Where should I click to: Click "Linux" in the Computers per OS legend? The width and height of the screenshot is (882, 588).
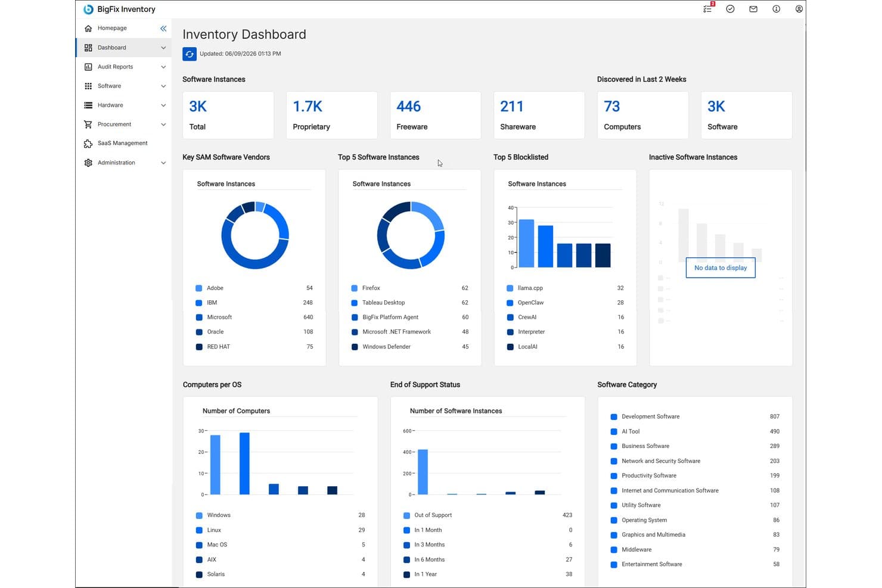pos(214,530)
